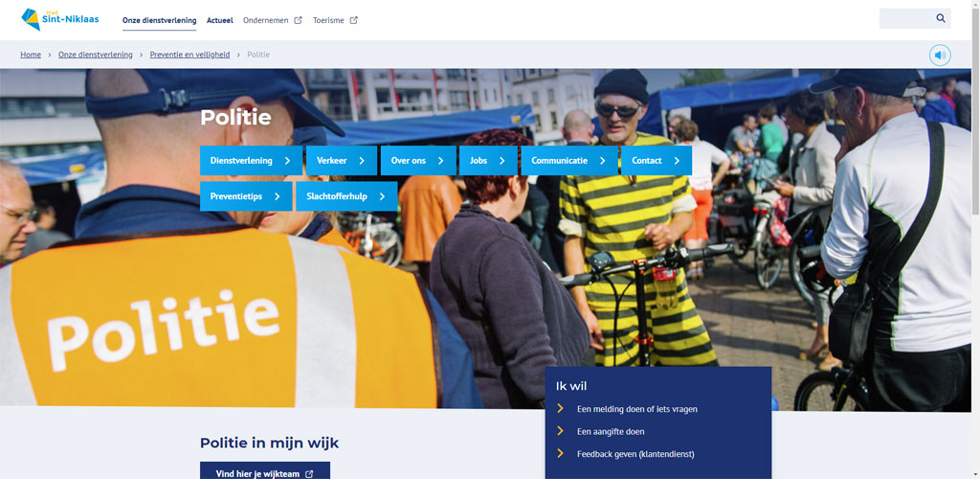Activate the read-aloud speaker icon
Viewport: 980px width, 479px height.
coord(940,55)
